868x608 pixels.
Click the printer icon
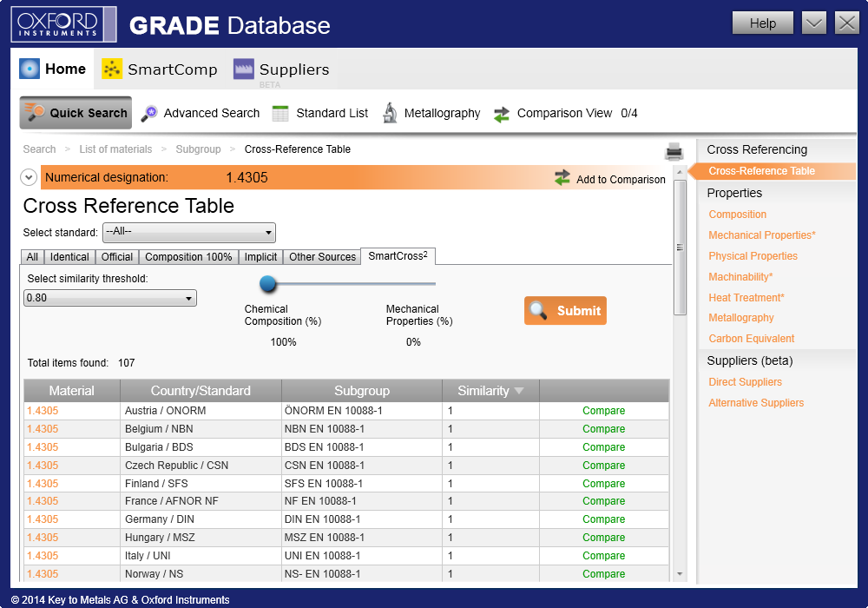[674, 151]
